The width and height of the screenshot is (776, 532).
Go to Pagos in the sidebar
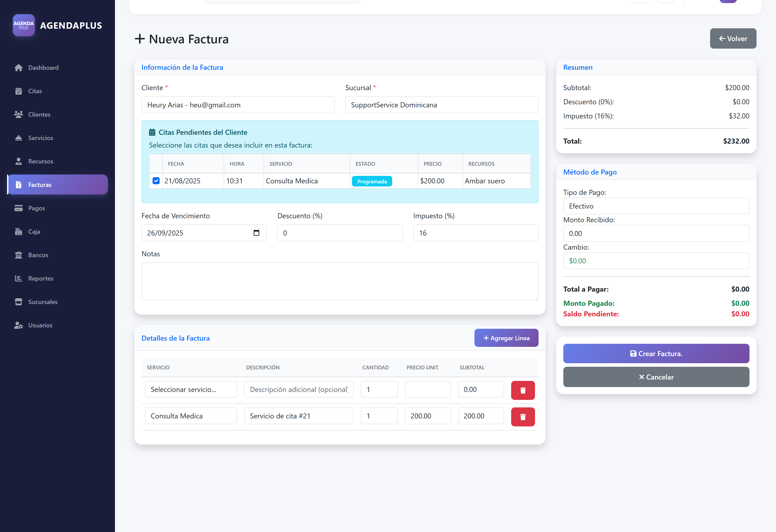click(x=36, y=208)
